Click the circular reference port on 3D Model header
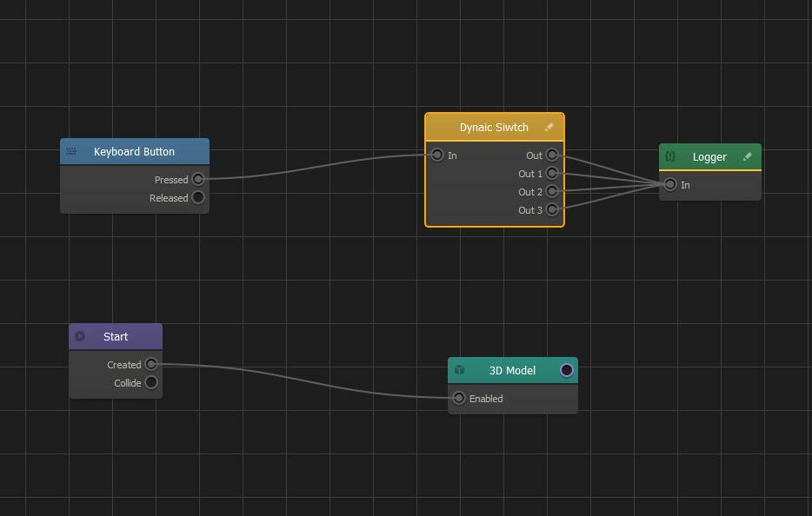The height and width of the screenshot is (516, 812). tap(567, 371)
